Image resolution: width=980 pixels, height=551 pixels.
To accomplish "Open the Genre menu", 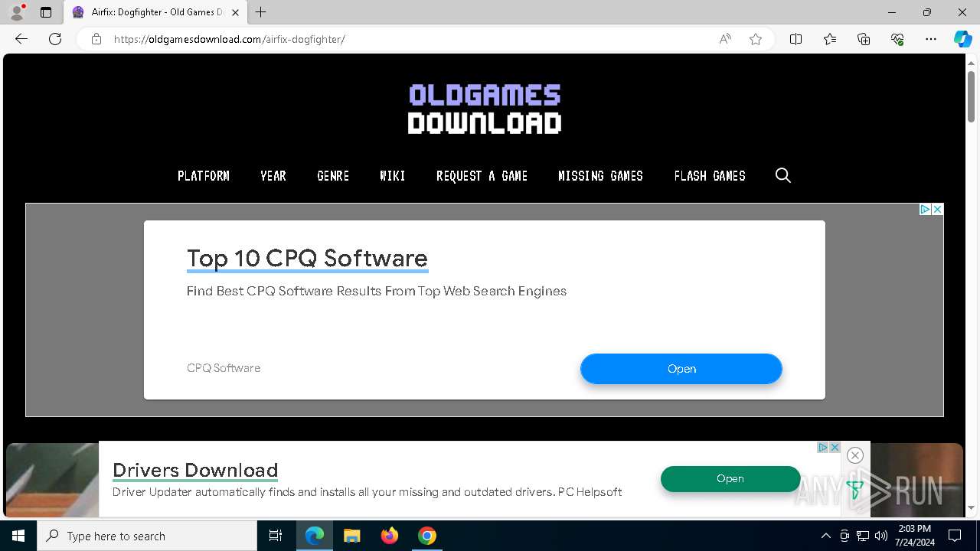I will (333, 176).
